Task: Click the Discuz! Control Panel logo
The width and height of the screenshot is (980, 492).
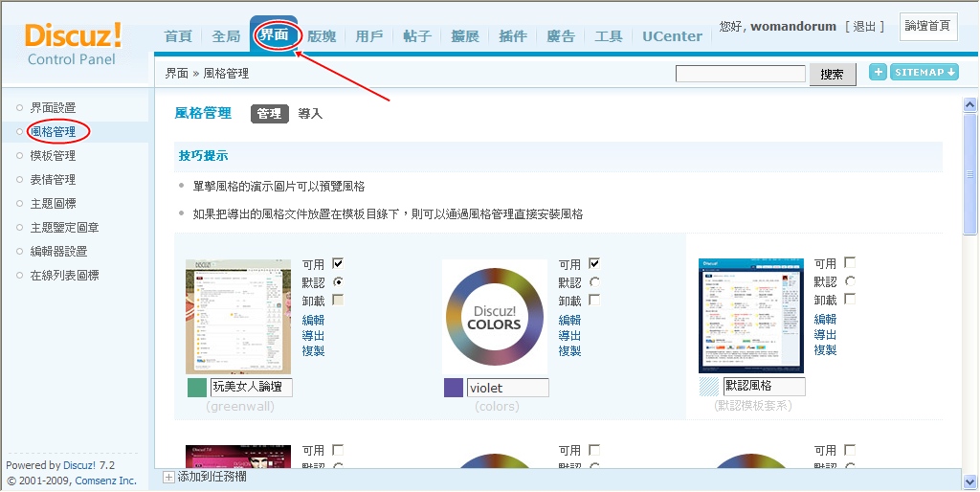Action: point(73,44)
